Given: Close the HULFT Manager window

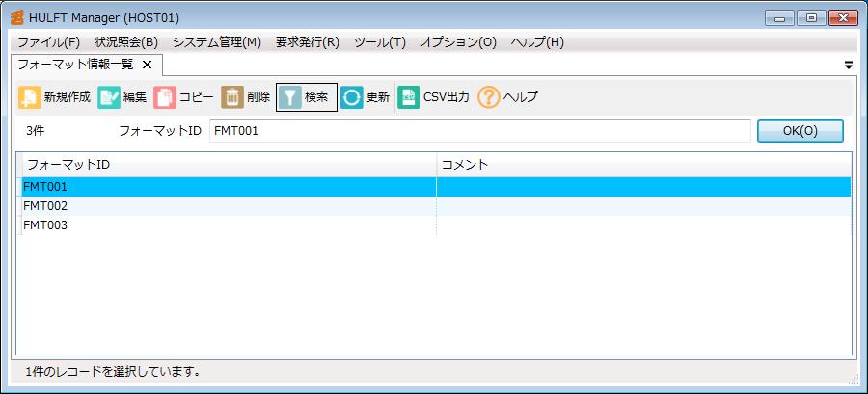Looking at the screenshot, I should 844,18.
